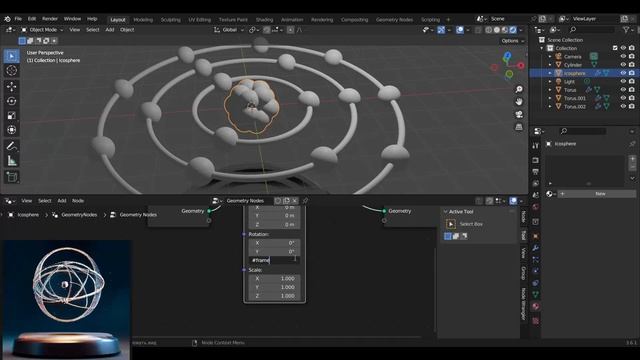Click the navigation gizmo red X axis

(x=521, y=65)
